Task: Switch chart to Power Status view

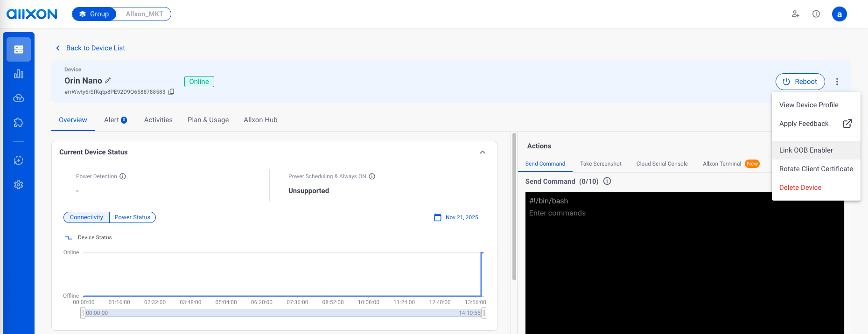Action: (133, 217)
